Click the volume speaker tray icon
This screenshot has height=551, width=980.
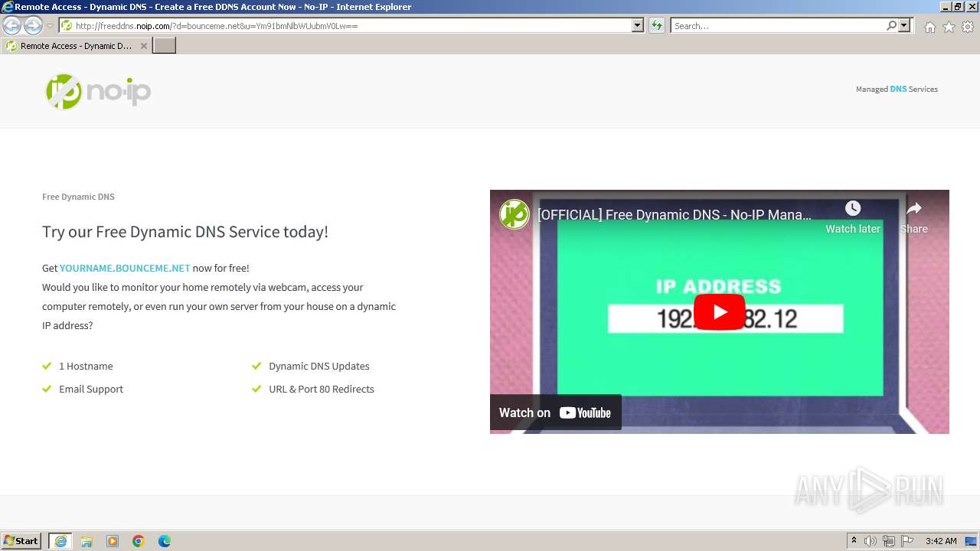click(x=871, y=541)
